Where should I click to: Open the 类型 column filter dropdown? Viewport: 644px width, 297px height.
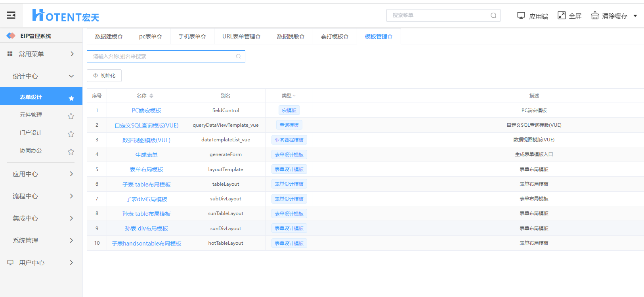point(294,96)
